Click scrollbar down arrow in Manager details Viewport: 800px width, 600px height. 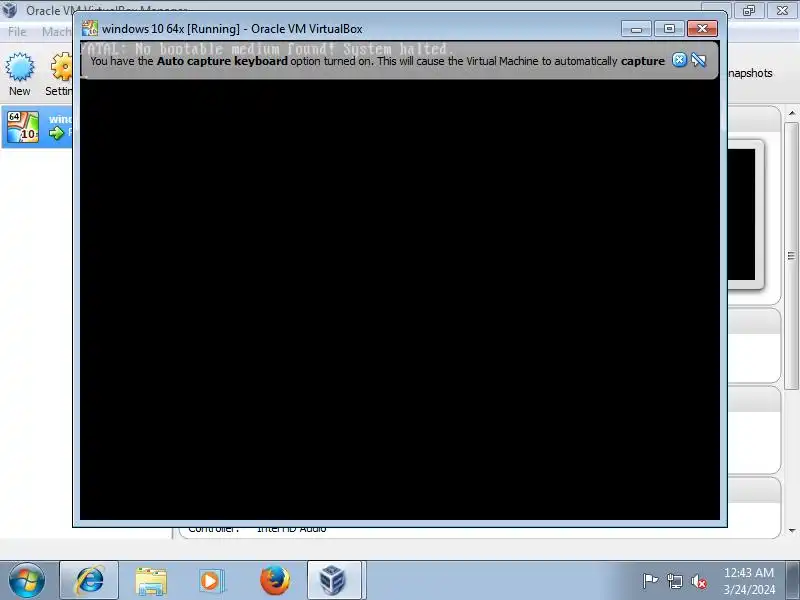coord(791,531)
